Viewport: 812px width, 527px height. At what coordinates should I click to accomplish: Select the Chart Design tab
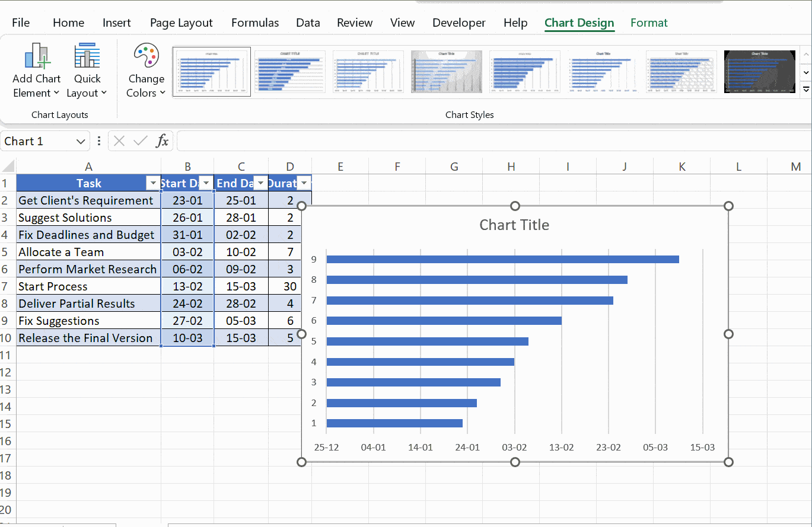pyautogui.click(x=579, y=23)
